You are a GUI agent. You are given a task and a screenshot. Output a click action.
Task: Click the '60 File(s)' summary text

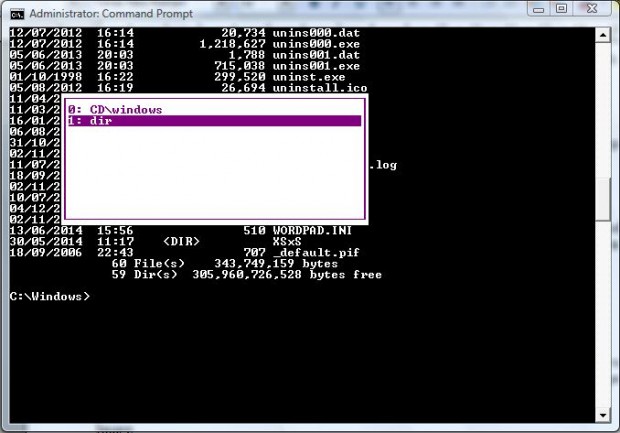tap(148, 264)
